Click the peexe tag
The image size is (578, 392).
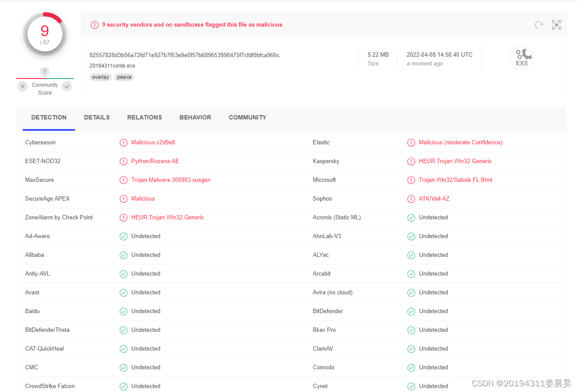(x=124, y=77)
